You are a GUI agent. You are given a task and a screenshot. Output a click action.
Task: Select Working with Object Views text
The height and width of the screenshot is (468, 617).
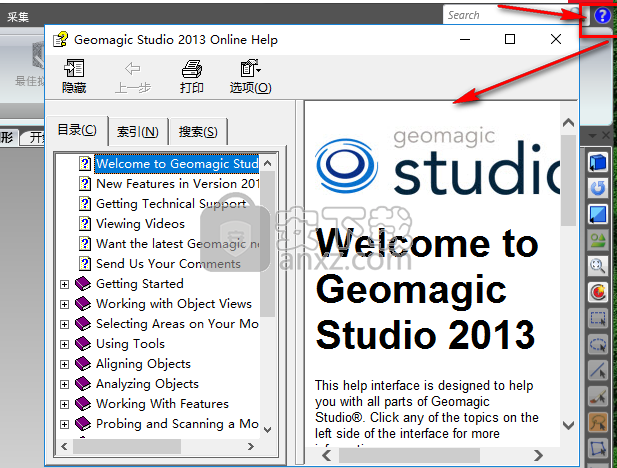[x=174, y=303]
